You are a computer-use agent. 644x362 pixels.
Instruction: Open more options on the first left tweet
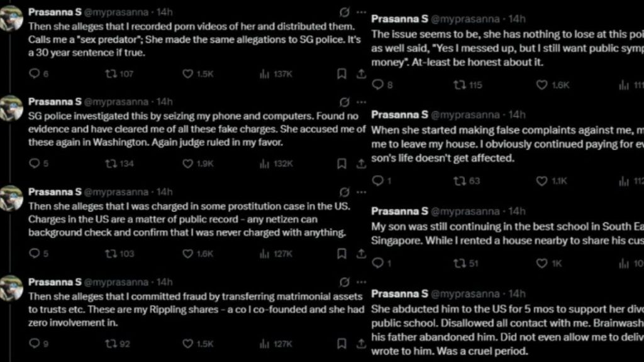tap(361, 12)
